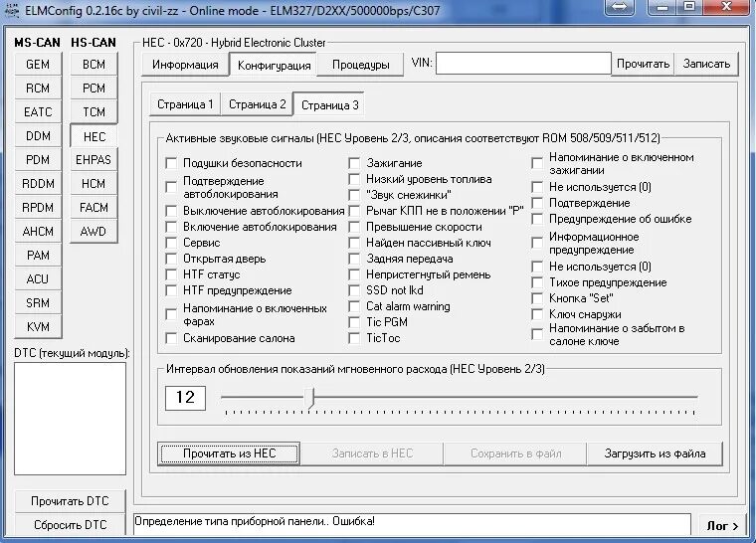Click Прочитать DTC button
Image resolution: width=756 pixels, height=543 pixels.
click(70, 501)
